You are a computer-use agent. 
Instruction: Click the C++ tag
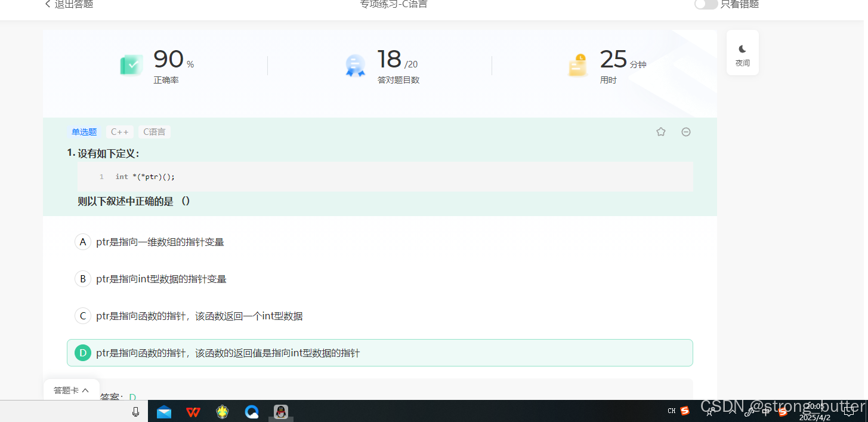pyautogui.click(x=120, y=132)
